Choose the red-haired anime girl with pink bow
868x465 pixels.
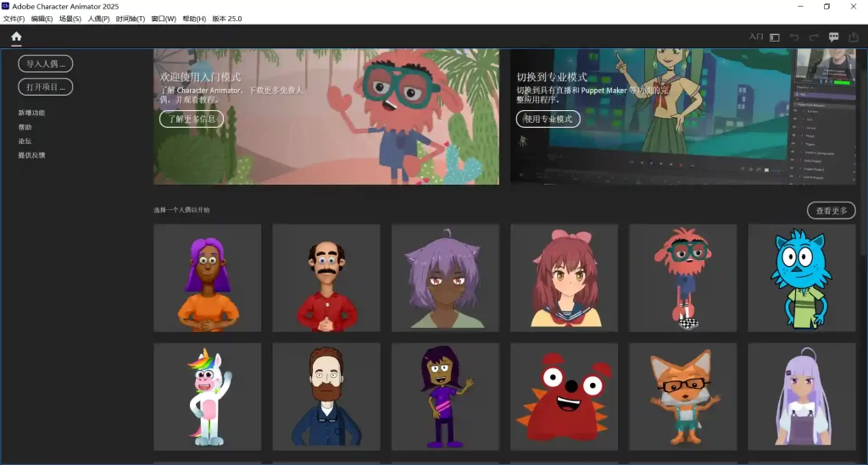click(x=564, y=278)
